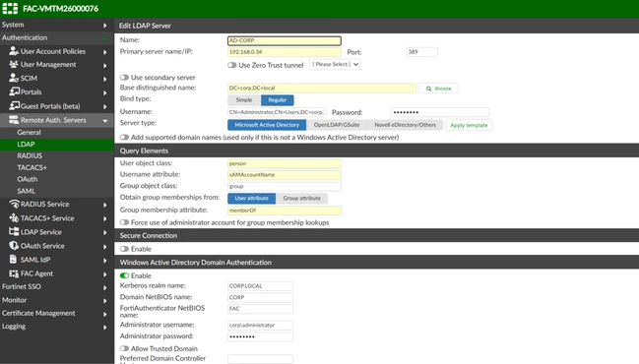Click the magnifier icon in Browse button
This screenshot has height=364, width=639.
(428, 89)
